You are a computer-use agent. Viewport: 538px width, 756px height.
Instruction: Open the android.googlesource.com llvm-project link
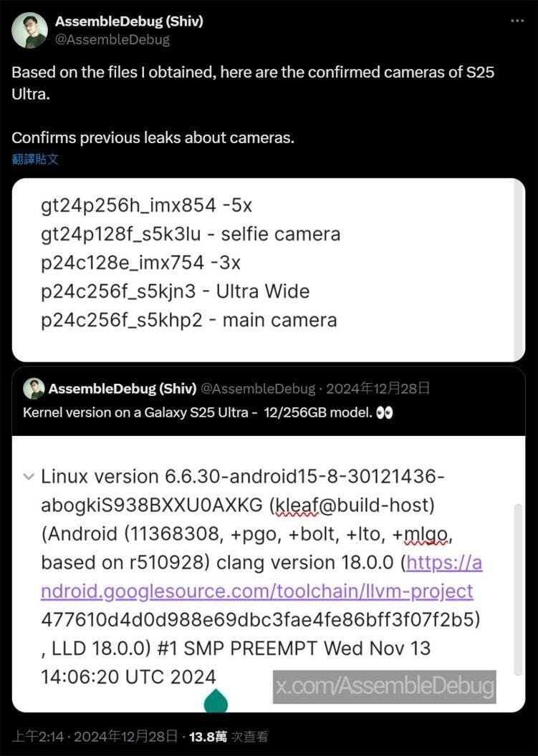(261, 576)
